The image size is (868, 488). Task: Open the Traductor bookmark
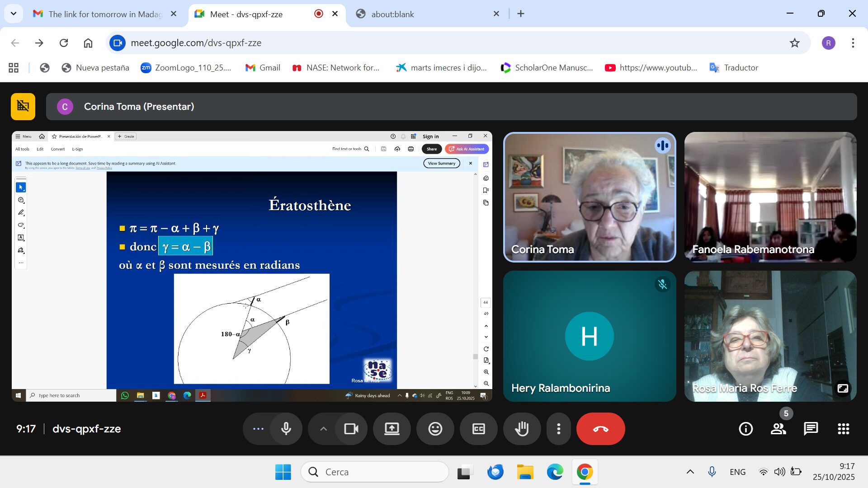click(734, 68)
